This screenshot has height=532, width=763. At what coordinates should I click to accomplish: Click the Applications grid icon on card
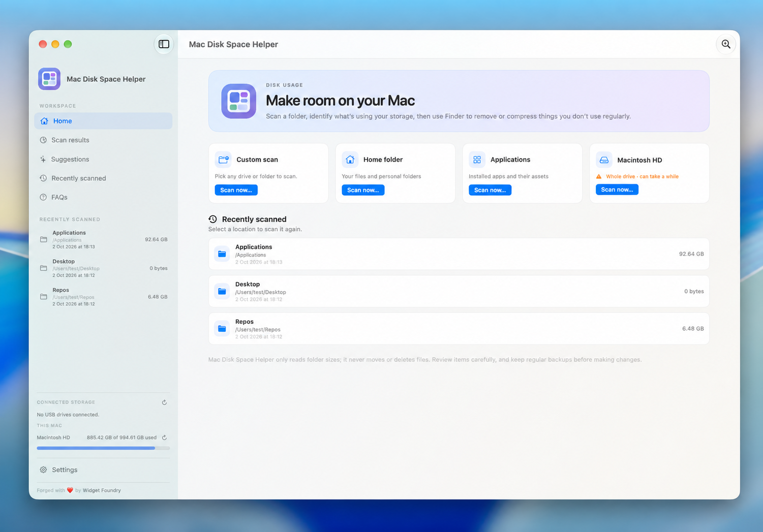click(x=477, y=160)
